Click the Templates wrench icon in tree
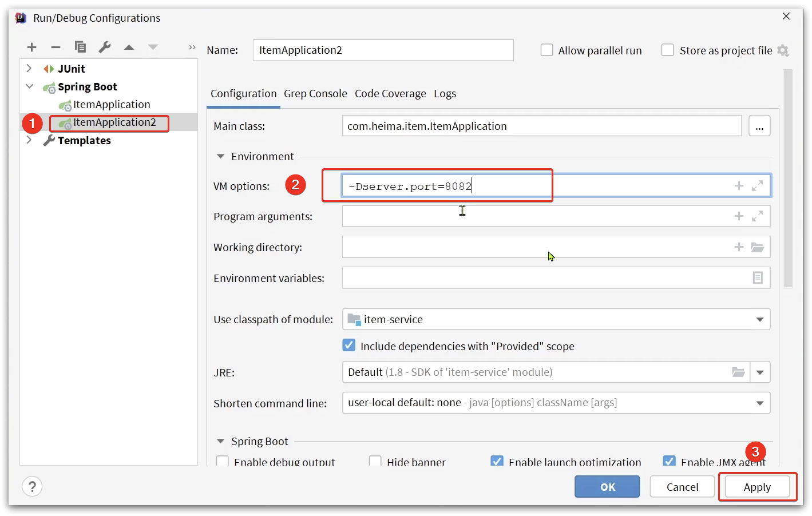Image resolution: width=812 pixels, height=516 pixels. [49, 141]
